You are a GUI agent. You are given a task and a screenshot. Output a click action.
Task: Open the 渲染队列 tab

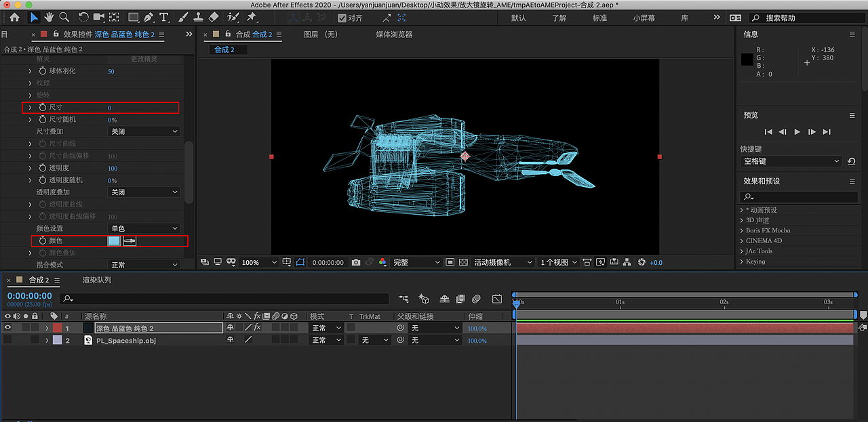97,280
